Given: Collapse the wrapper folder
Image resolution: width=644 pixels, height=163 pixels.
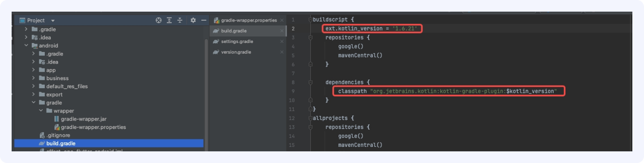Looking at the screenshot, I should (41, 111).
